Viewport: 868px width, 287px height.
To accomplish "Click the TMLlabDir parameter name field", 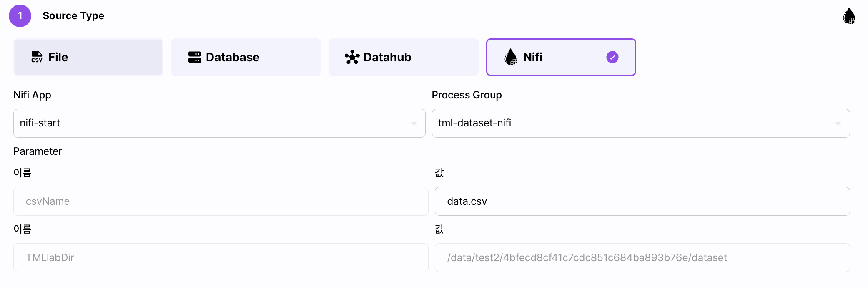I will coord(221,258).
